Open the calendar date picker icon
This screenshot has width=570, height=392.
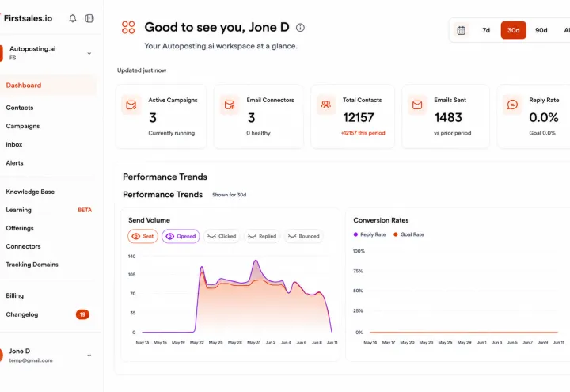(x=462, y=30)
